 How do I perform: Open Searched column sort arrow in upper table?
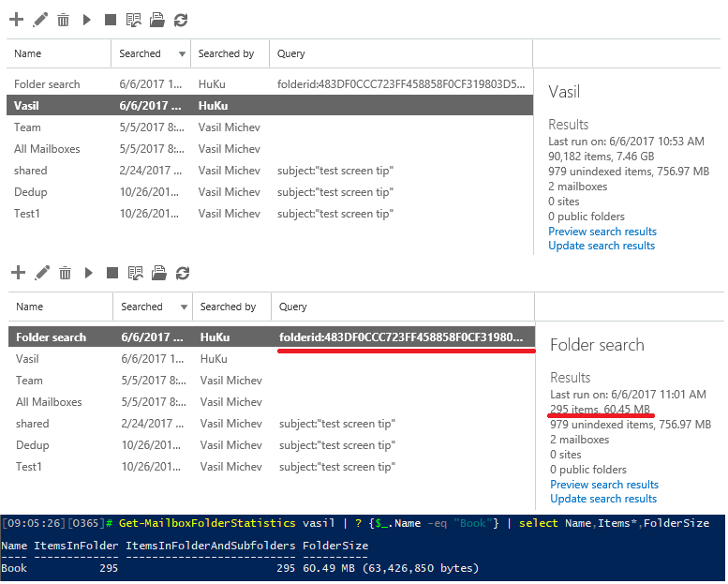click(182, 53)
